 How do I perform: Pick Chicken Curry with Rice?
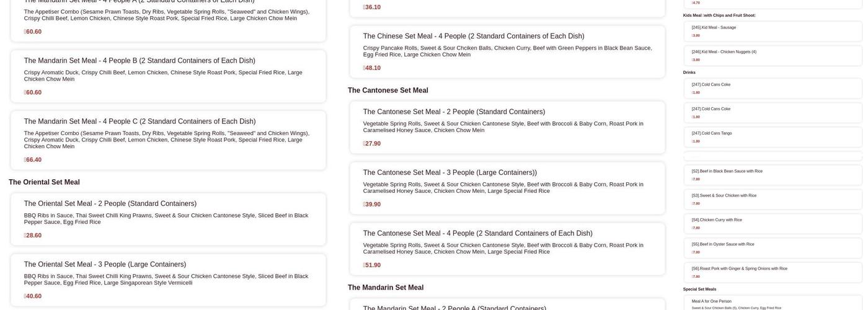coord(717,220)
